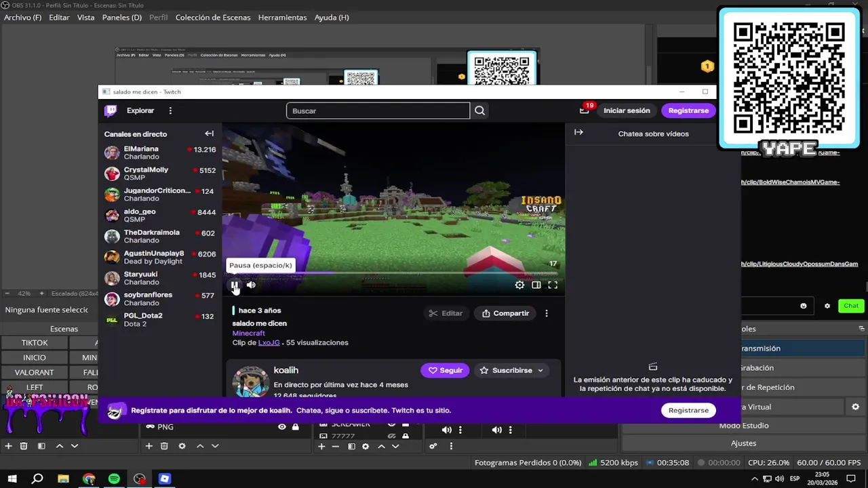Viewport: 868px width, 488px height.
Task: Mute the Twitch clip volume icon
Action: tap(251, 285)
